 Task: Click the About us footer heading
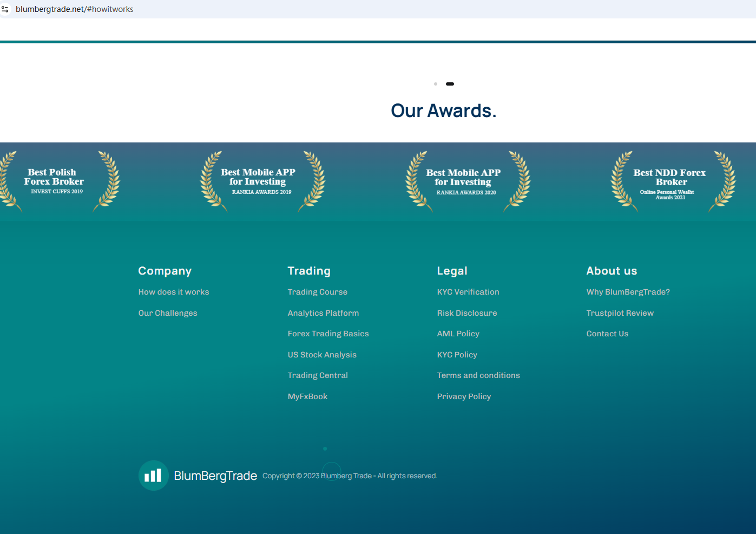tap(612, 271)
